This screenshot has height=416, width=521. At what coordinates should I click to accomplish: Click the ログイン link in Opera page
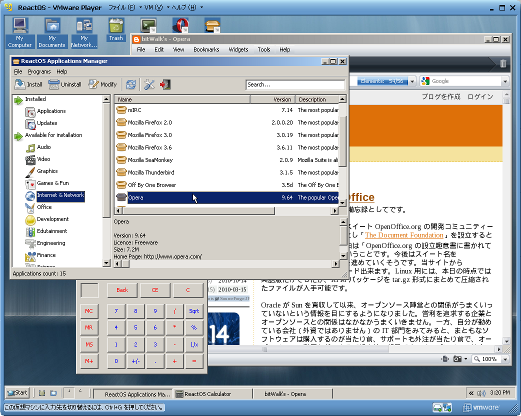480,97
